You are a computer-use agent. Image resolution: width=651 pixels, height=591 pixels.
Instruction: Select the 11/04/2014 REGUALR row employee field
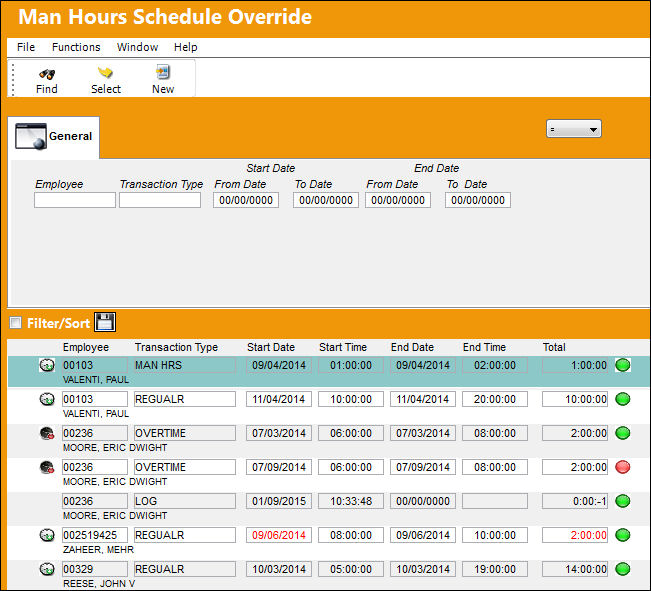tap(95, 399)
